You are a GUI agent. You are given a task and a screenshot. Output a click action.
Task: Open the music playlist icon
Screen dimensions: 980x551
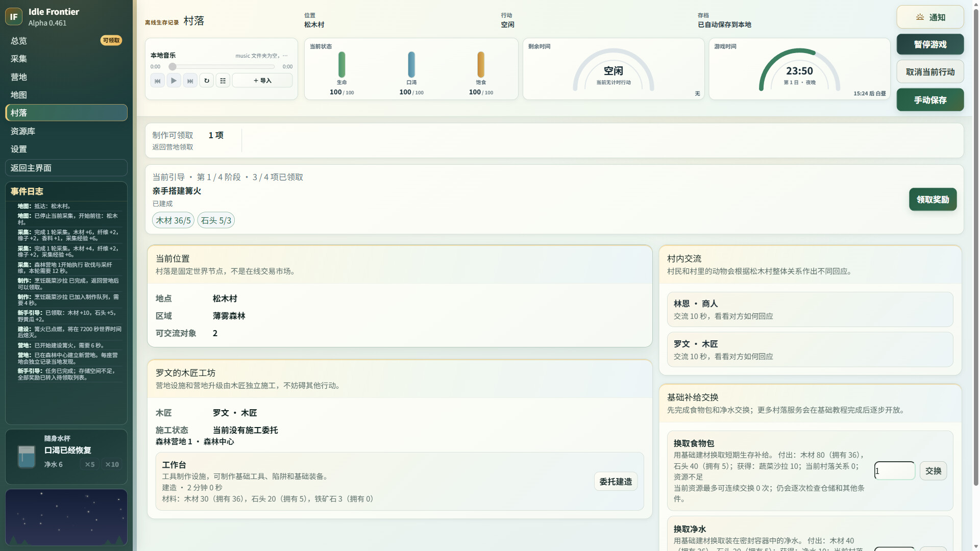pyautogui.click(x=223, y=81)
